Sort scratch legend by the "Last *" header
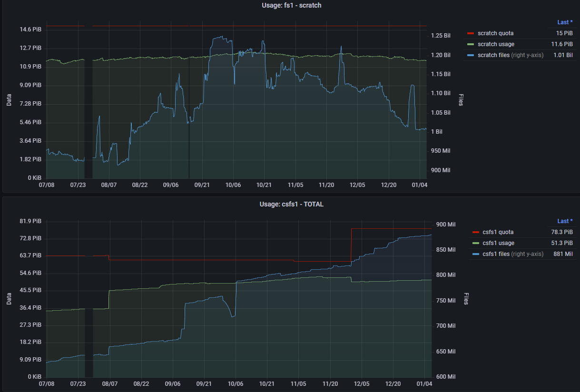The image size is (580, 392). pyautogui.click(x=565, y=22)
